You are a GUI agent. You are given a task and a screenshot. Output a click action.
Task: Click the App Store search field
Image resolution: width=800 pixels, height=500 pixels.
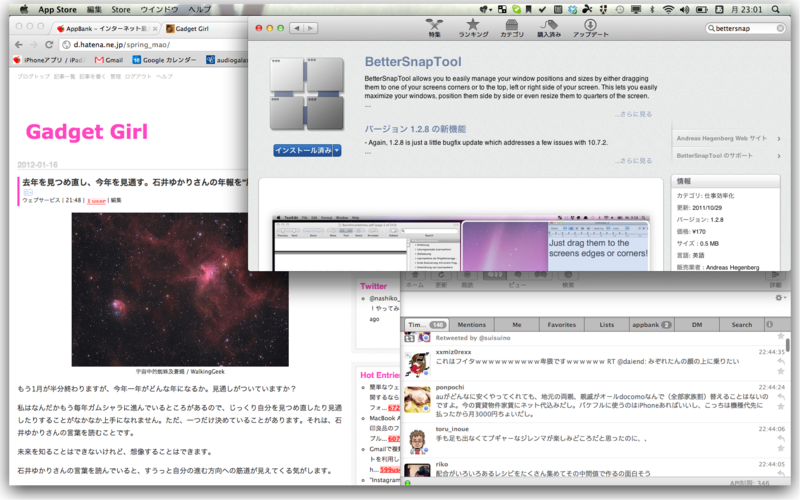click(x=745, y=28)
